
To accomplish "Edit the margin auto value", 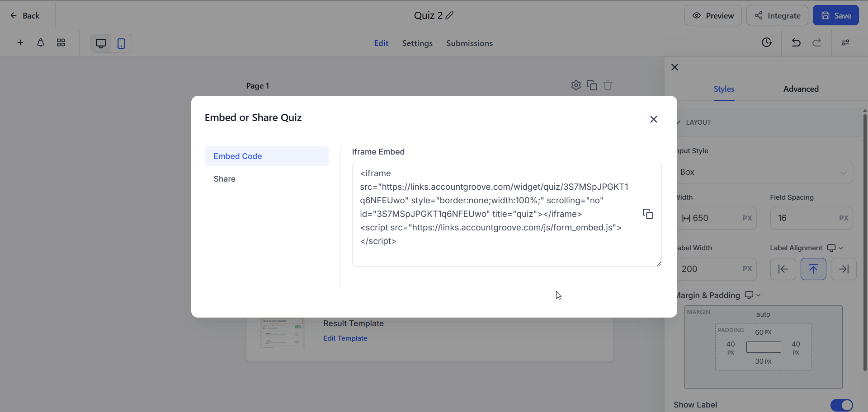I will click(763, 314).
